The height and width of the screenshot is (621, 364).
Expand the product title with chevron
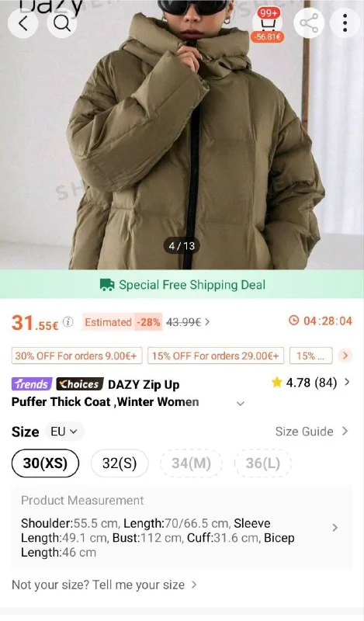pos(241,404)
